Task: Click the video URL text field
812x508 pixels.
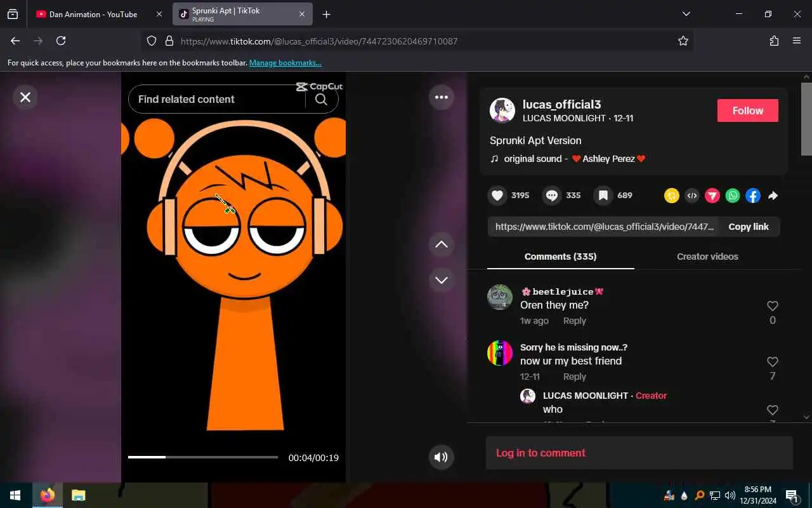Action: click(604, 227)
